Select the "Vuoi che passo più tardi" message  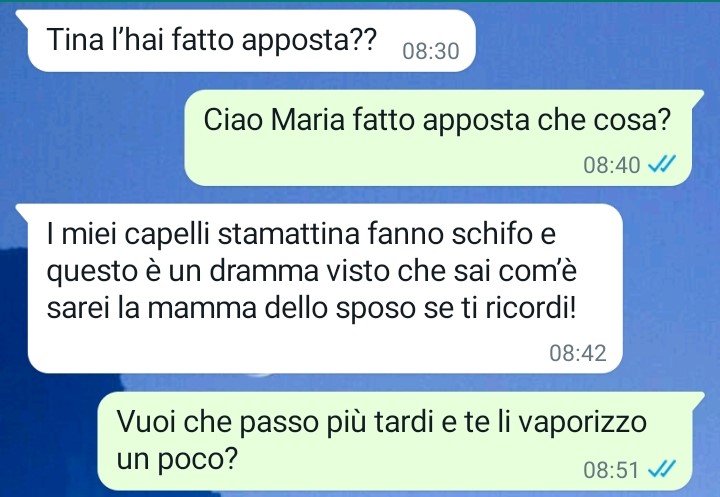pyautogui.click(x=395, y=441)
